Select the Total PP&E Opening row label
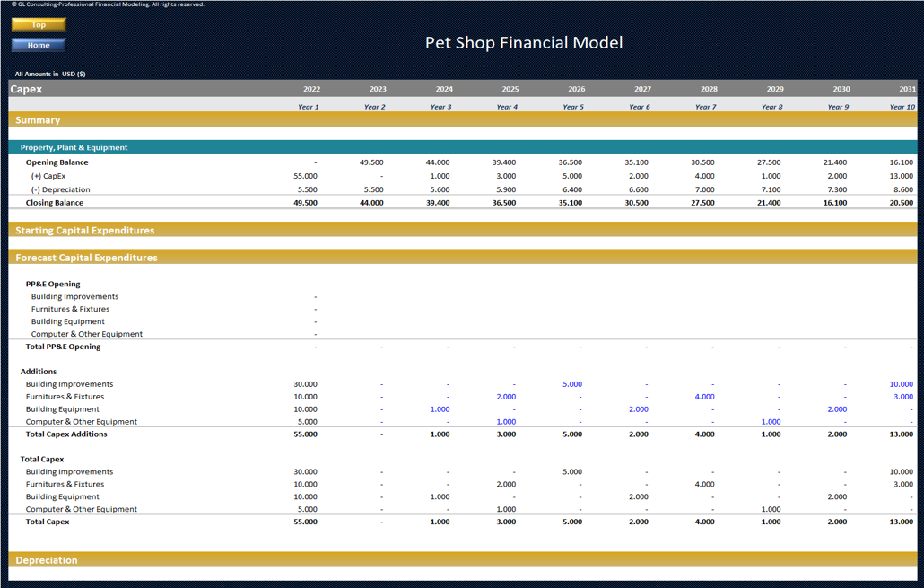The height and width of the screenshot is (588, 924). [x=63, y=347]
